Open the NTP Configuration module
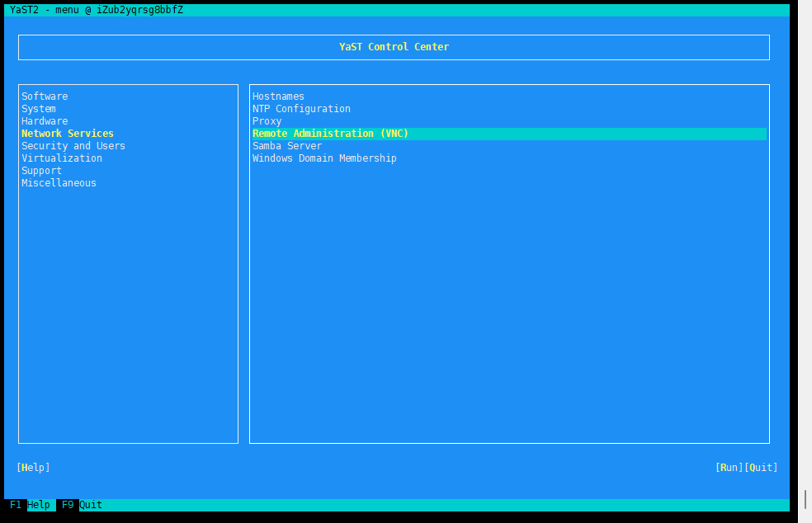The height and width of the screenshot is (523, 812). 301,109
